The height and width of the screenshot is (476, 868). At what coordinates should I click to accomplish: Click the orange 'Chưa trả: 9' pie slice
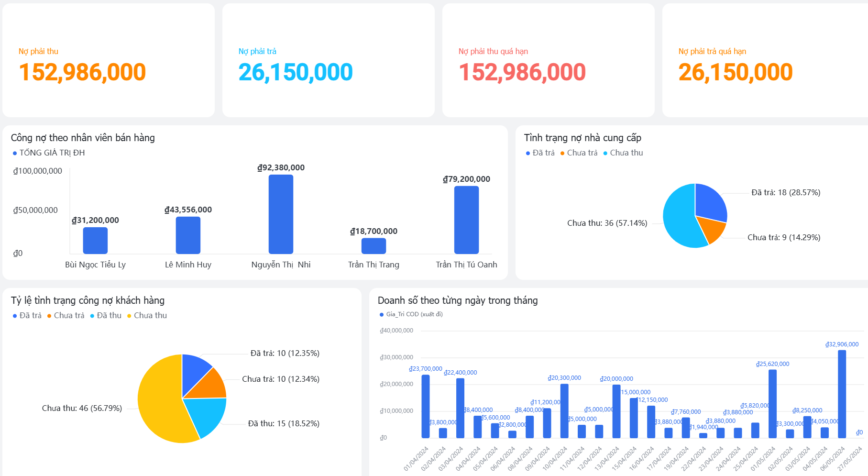pyautogui.click(x=712, y=229)
